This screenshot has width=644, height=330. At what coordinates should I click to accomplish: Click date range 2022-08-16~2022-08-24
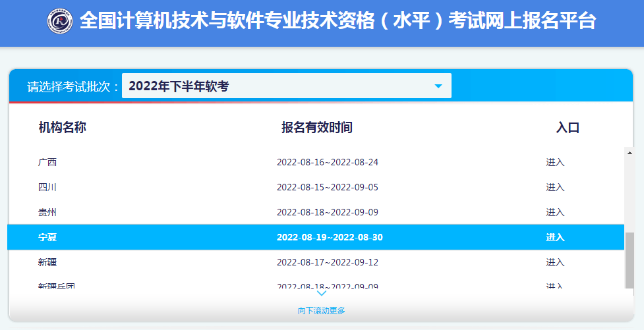328,162
